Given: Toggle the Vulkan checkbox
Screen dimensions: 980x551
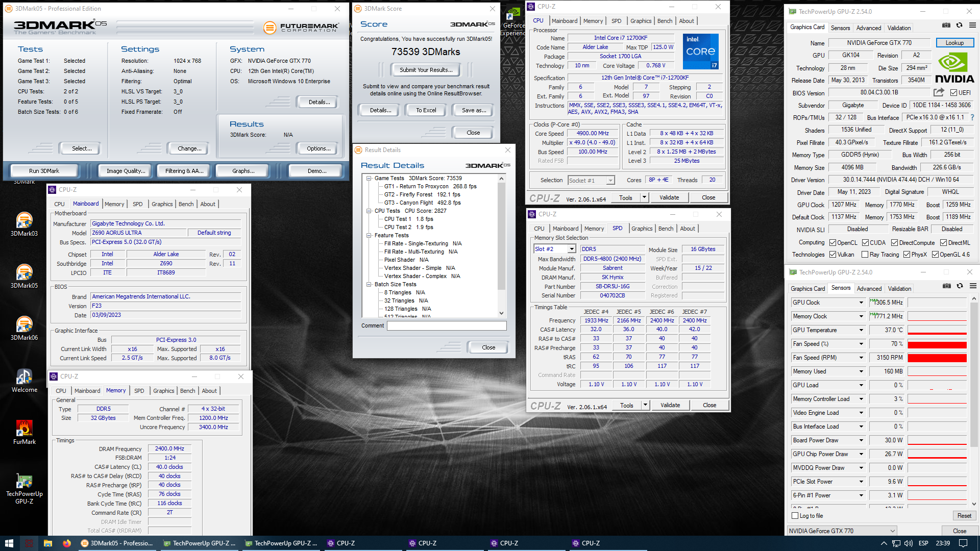Looking at the screenshot, I should [x=832, y=255].
